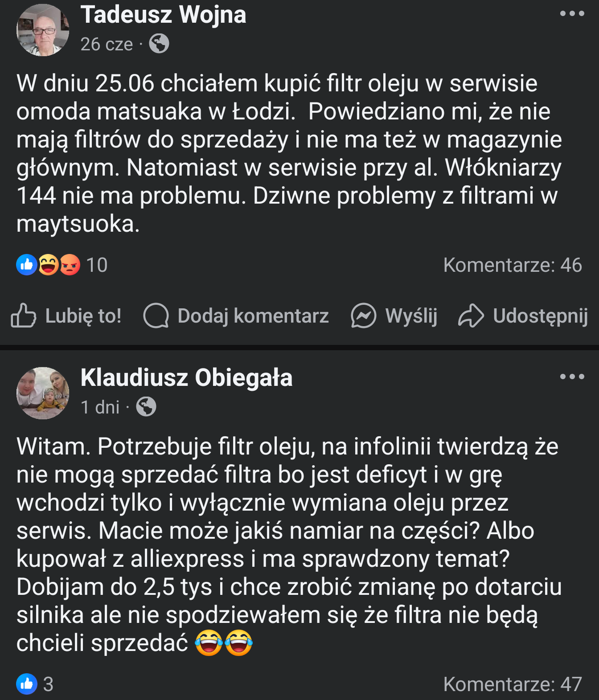Click like reaction icon on Klaudiusz's post
This screenshot has height=700, width=599.
tap(26, 684)
